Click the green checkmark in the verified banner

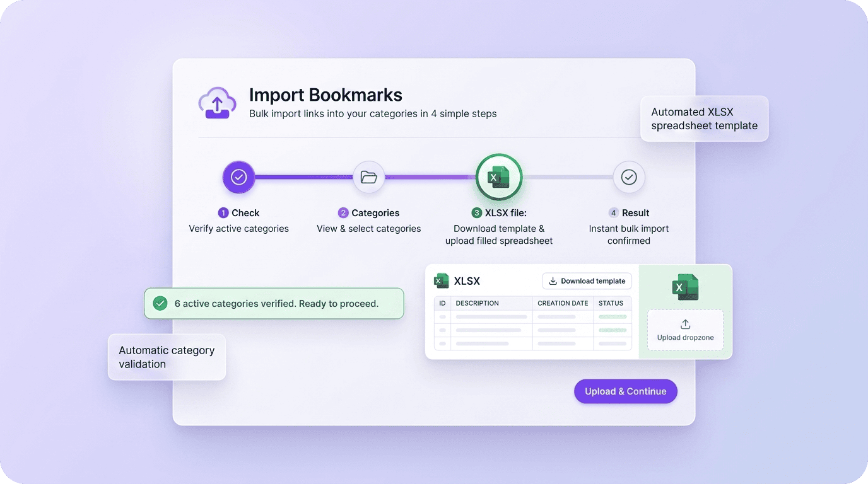pos(160,304)
